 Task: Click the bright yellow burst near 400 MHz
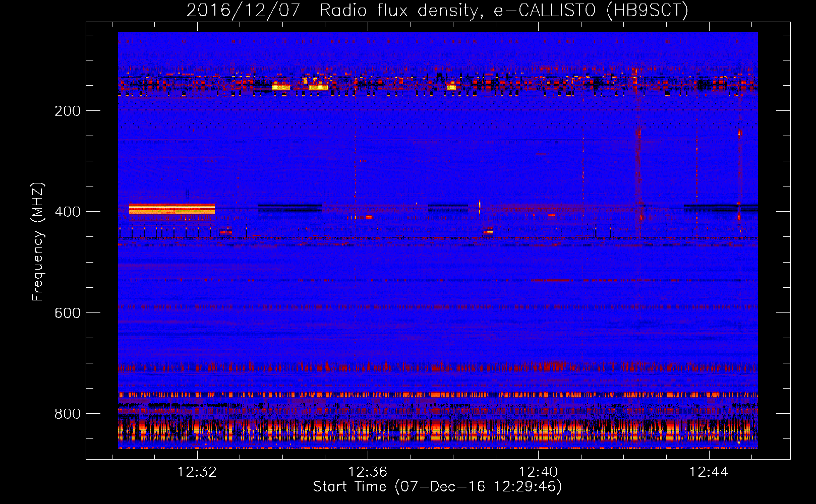(172, 209)
